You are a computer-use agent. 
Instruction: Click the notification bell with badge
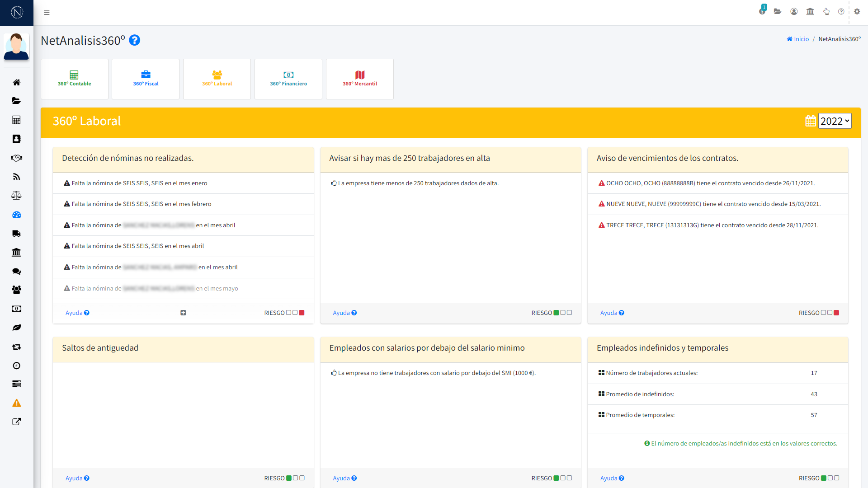pyautogui.click(x=762, y=11)
